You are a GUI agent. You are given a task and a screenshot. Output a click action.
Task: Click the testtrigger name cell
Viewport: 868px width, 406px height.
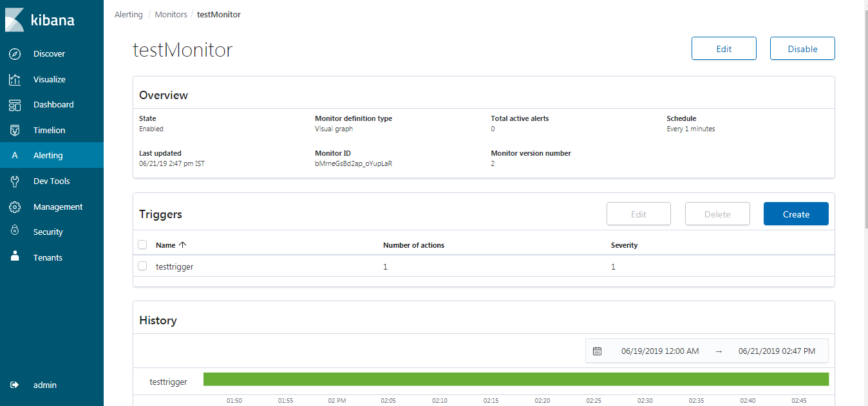(175, 266)
